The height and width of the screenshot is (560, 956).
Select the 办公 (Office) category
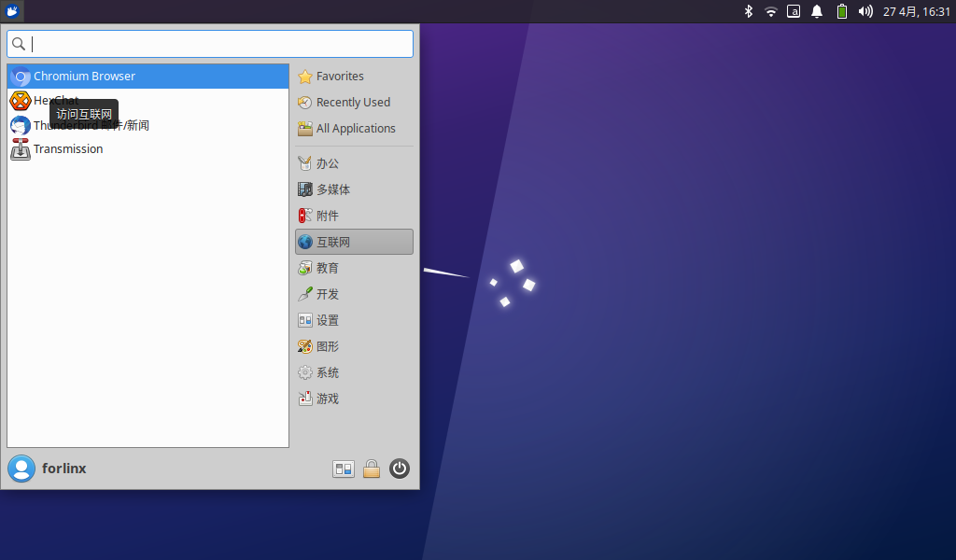click(328, 163)
